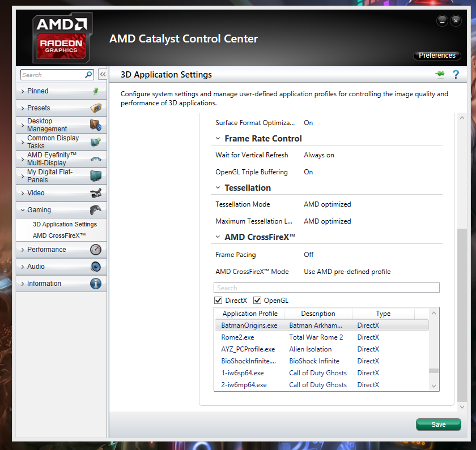Sort by Type column header

(x=383, y=313)
